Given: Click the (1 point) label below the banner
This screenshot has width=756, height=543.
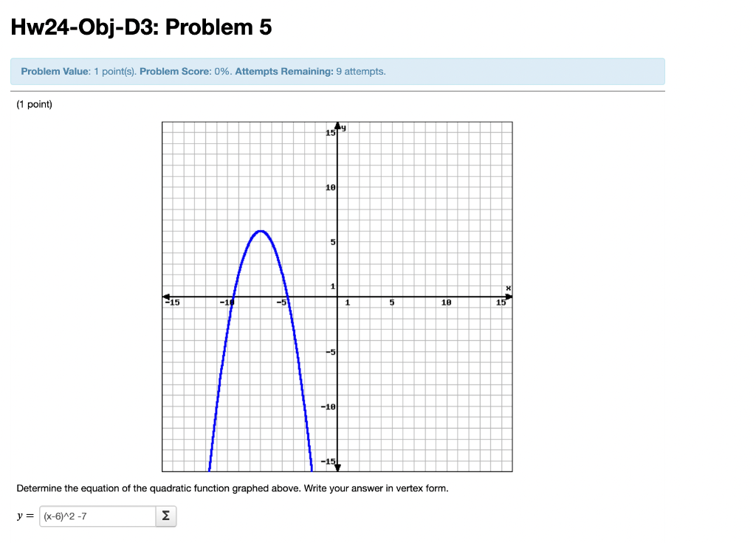Looking at the screenshot, I should [x=34, y=104].
